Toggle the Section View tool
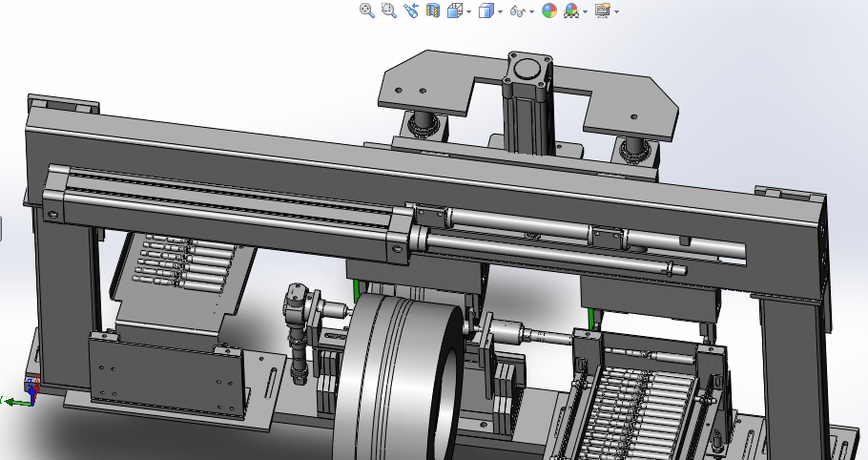868x460 pixels. coord(433,10)
